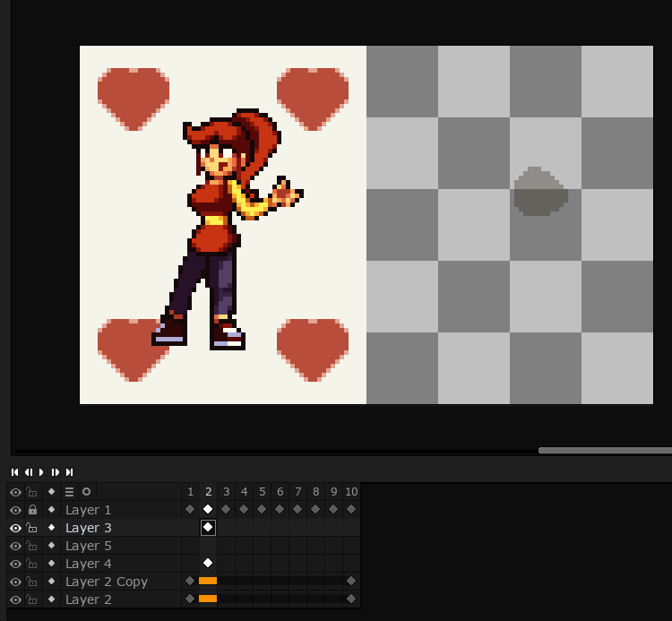The image size is (672, 621).
Task: Select frame 1 header in the timeline
Action: tap(190, 492)
